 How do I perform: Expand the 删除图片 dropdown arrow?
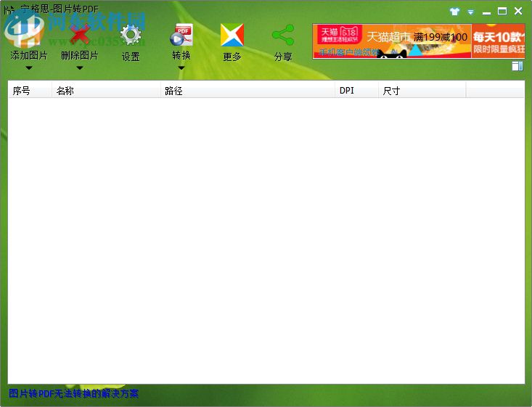[80, 68]
